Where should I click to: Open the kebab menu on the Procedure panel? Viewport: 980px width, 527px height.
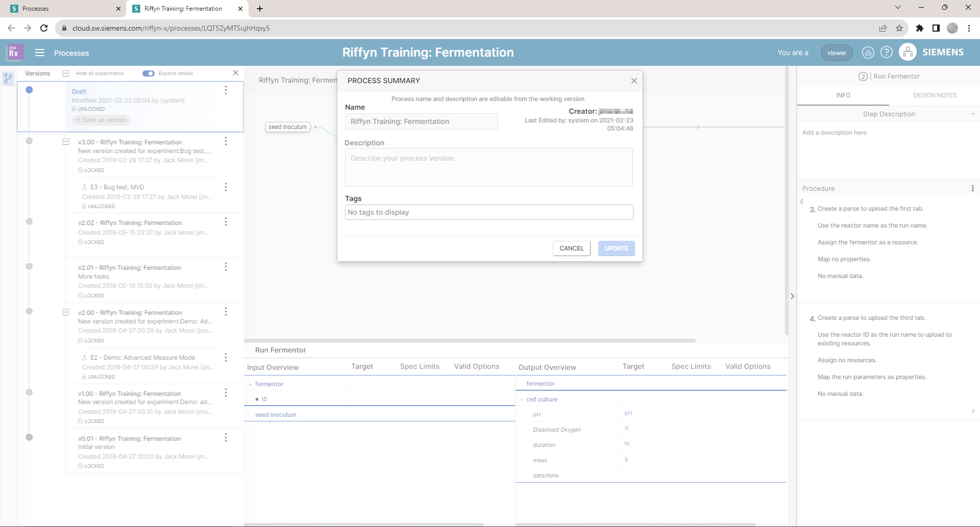point(973,188)
